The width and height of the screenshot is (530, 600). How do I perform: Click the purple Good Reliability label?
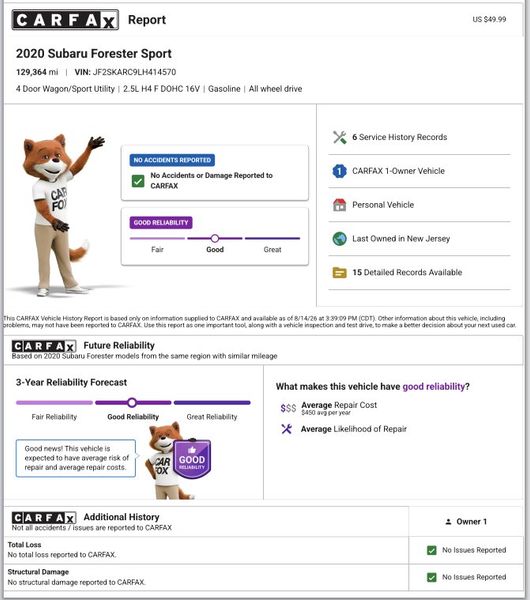tap(161, 223)
